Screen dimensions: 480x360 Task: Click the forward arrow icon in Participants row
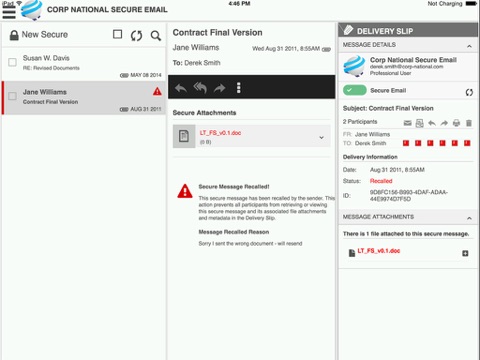pyautogui.click(x=444, y=123)
